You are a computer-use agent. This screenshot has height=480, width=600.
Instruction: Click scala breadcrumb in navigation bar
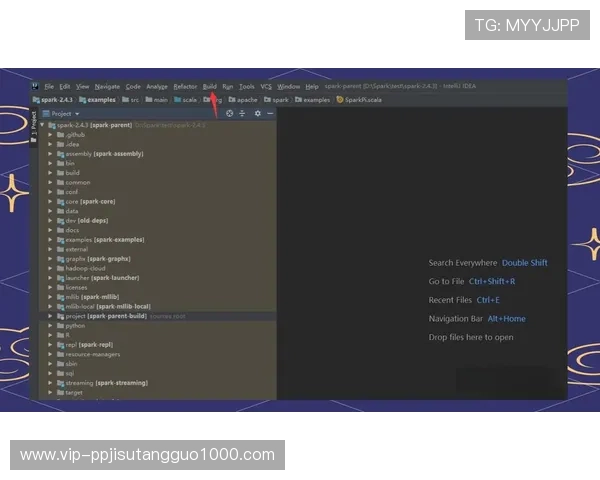pyautogui.click(x=186, y=100)
